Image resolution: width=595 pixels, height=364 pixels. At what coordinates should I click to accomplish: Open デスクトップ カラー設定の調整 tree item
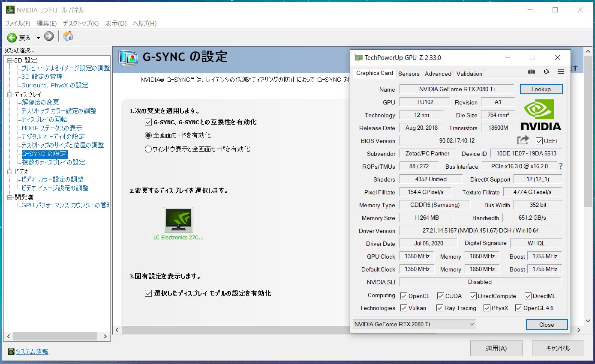click(59, 111)
